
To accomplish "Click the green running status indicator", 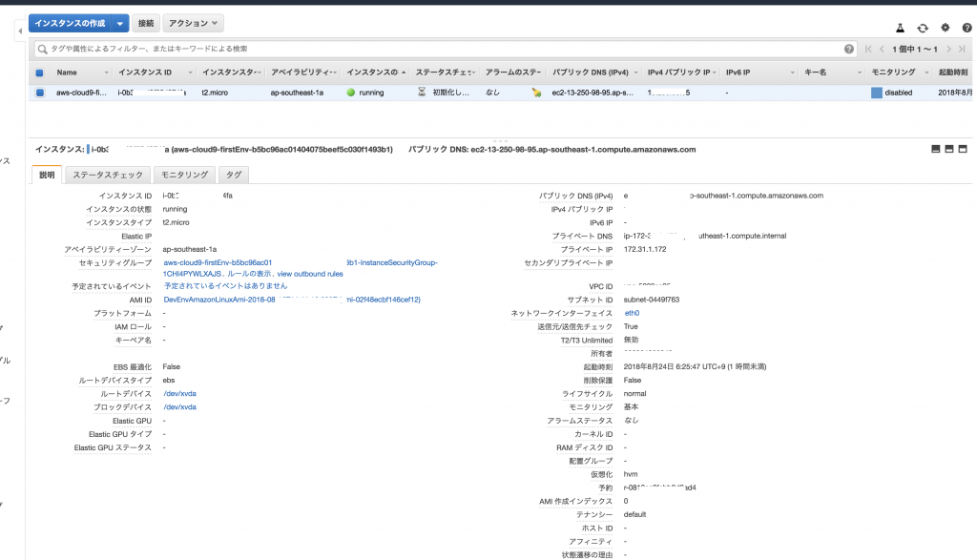I will click(351, 93).
